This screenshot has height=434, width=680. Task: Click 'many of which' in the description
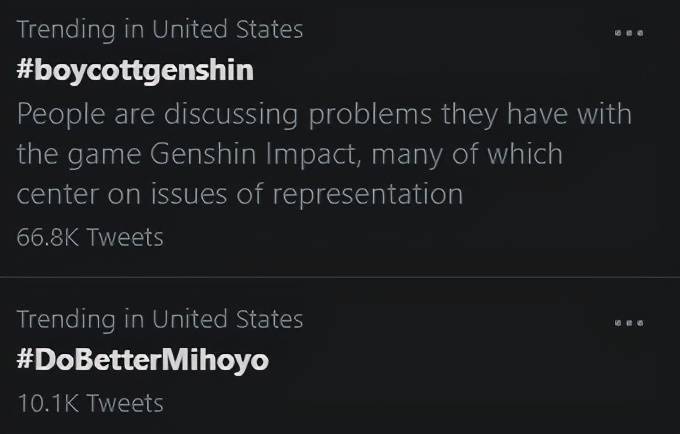pyautogui.click(x=467, y=154)
